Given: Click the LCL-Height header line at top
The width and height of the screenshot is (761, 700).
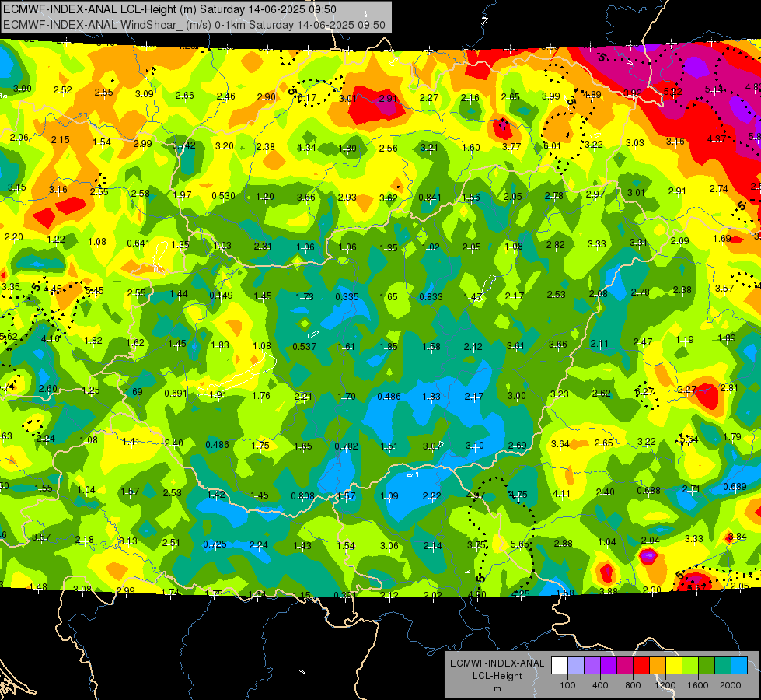Looking at the screenshot, I should click(x=170, y=9).
